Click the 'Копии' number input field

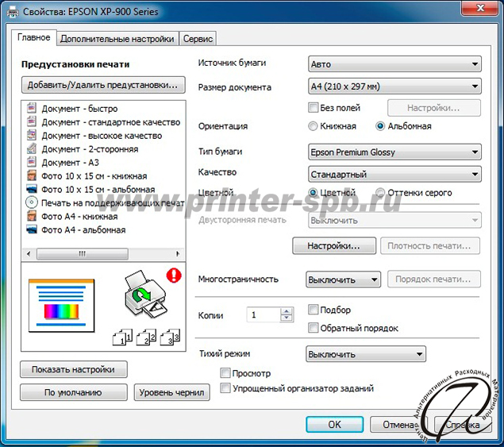tap(264, 314)
